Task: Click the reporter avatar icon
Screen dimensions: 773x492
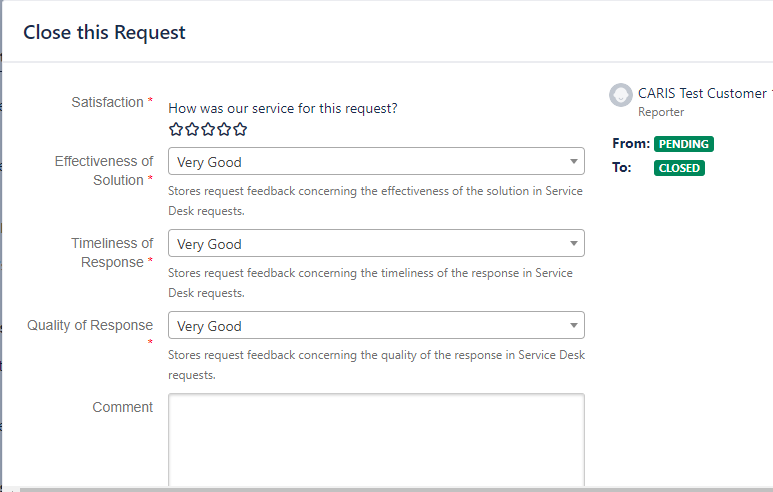Action: click(621, 95)
